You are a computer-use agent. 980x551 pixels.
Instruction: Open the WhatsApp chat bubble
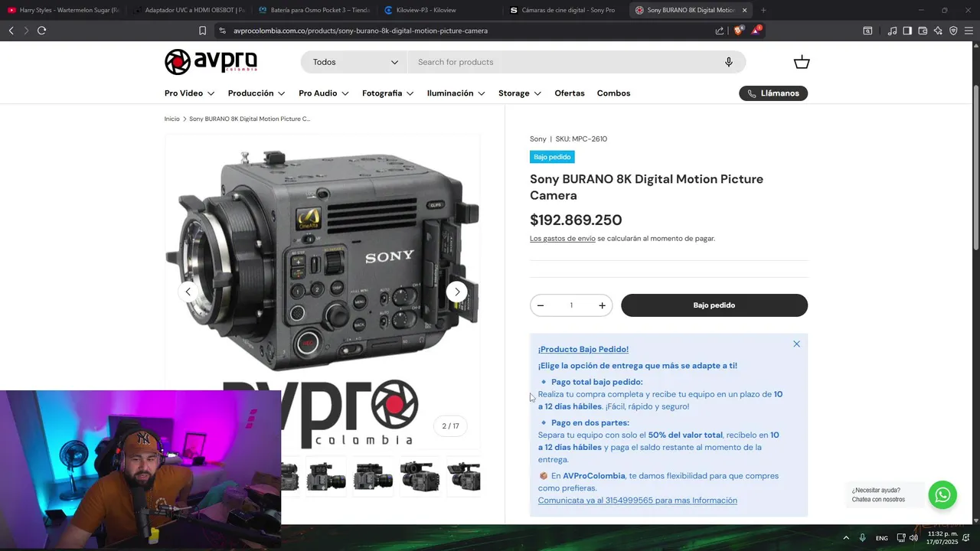942,494
